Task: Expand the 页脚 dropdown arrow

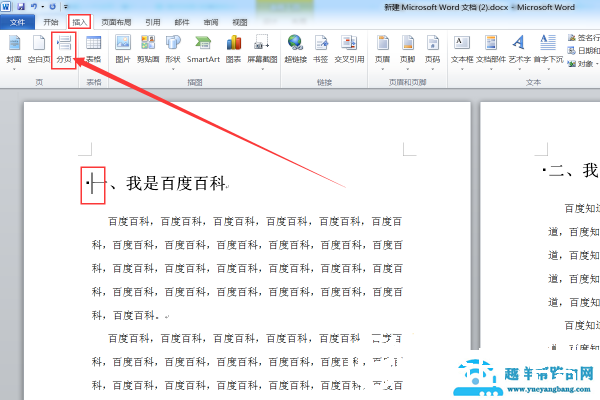Action: pyautogui.click(x=408, y=69)
